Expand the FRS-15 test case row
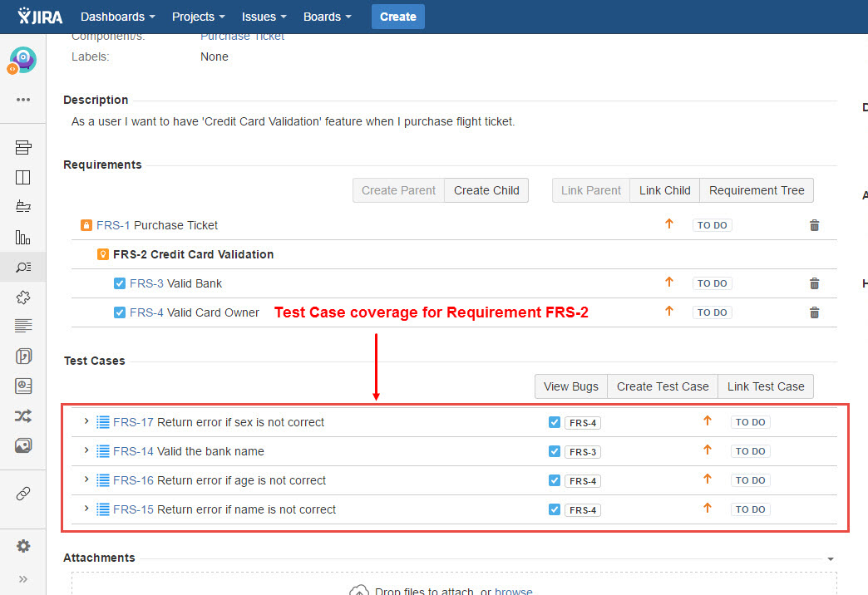Screen dimensions: 868x595 [86, 508]
